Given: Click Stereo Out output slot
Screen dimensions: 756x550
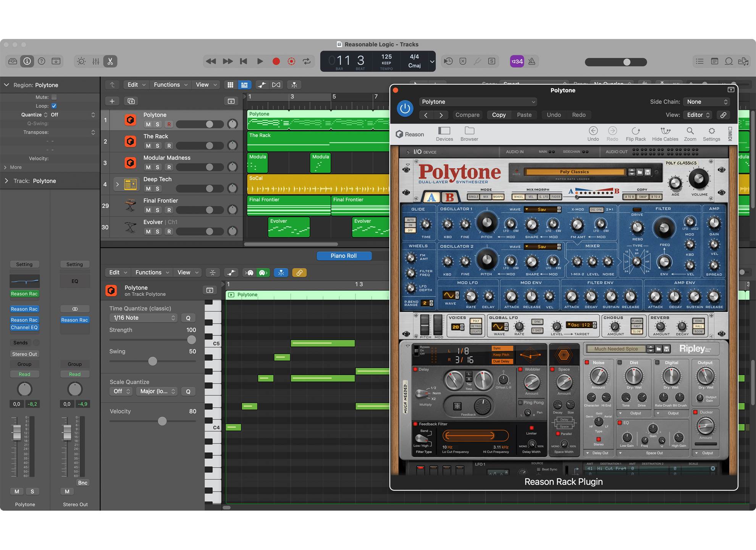Looking at the screenshot, I should (24, 354).
